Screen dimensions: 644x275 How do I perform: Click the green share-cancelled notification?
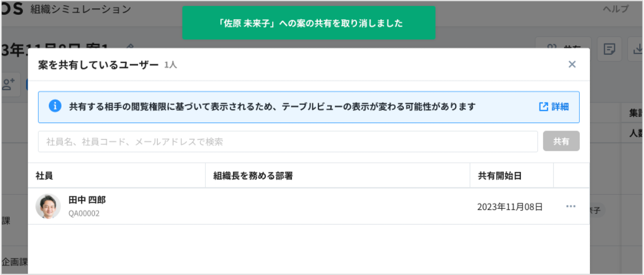click(x=309, y=23)
